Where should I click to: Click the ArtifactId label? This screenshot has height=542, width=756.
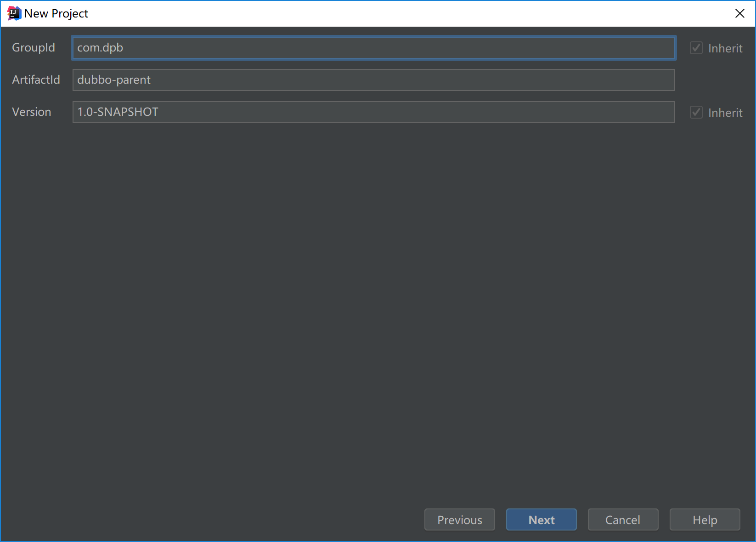coord(36,80)
